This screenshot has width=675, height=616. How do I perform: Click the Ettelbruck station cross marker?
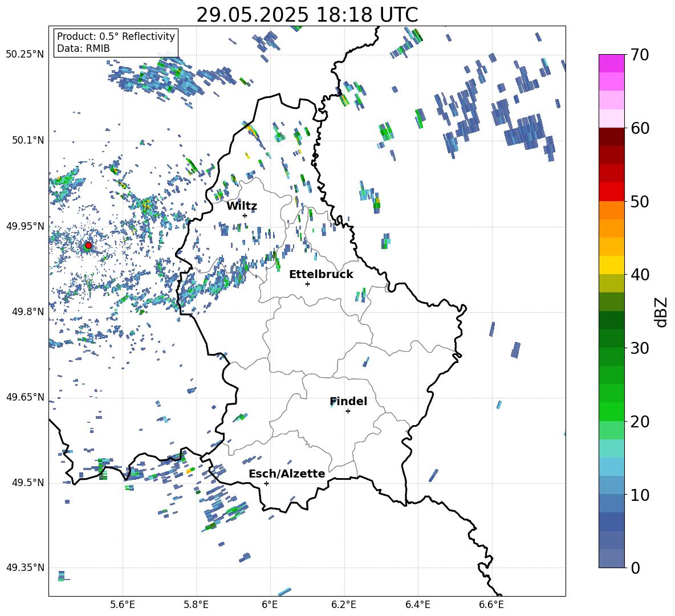pos(307,284)
